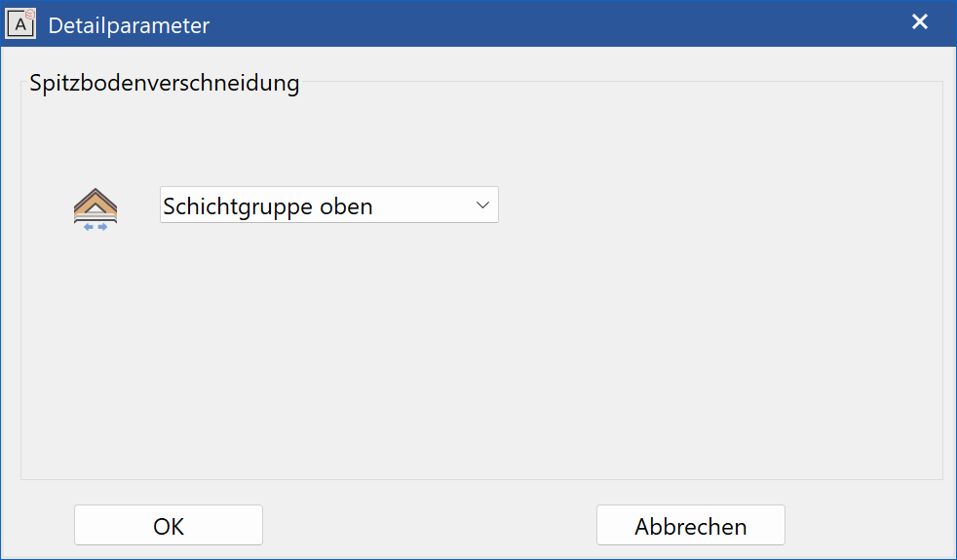
Task: Dismiss changes via Abbrechen
Action: [691, 525]
